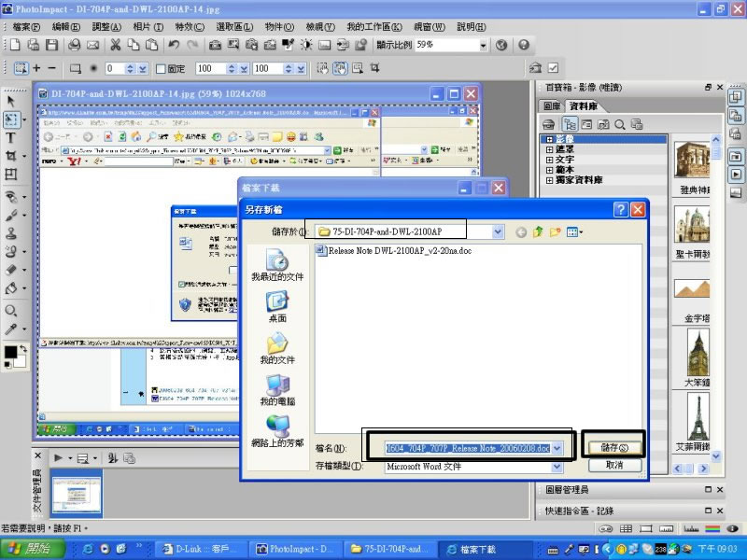This screenshot has height=560, width=747.
Task: Open the 說明 menu
Action: [x=472, y=27]
